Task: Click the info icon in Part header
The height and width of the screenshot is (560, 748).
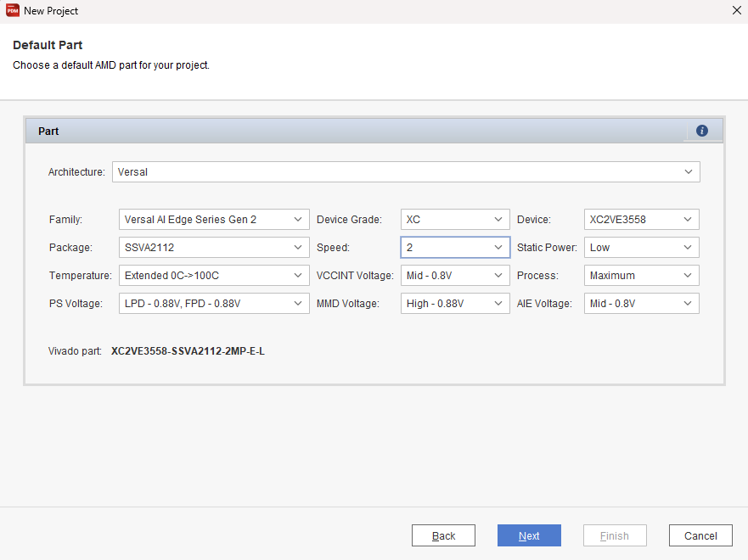Action: [x=701, y=131]
